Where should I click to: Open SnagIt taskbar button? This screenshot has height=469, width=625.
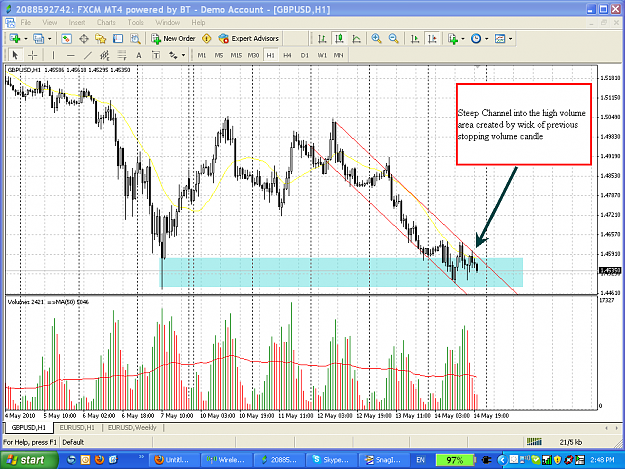(383, 460)
